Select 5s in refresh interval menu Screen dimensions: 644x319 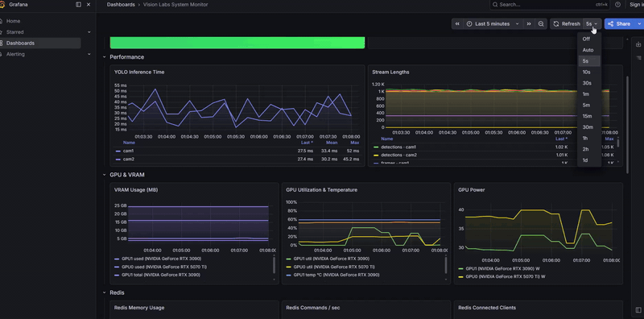tap(589, 61)
